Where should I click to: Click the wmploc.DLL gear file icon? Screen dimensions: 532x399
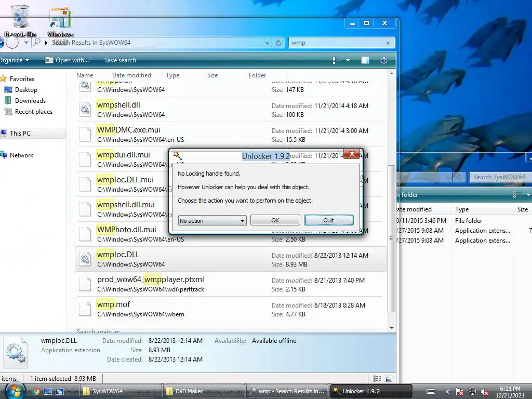click(85, 259)
